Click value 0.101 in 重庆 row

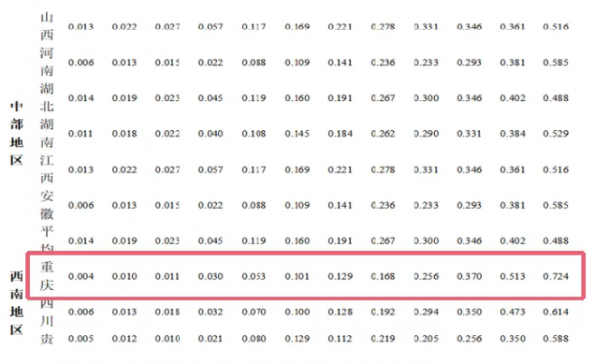tap(297, 276)
